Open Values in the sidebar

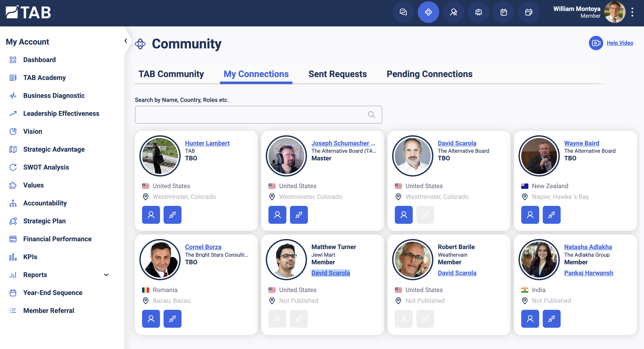click(x=33, y=185)
